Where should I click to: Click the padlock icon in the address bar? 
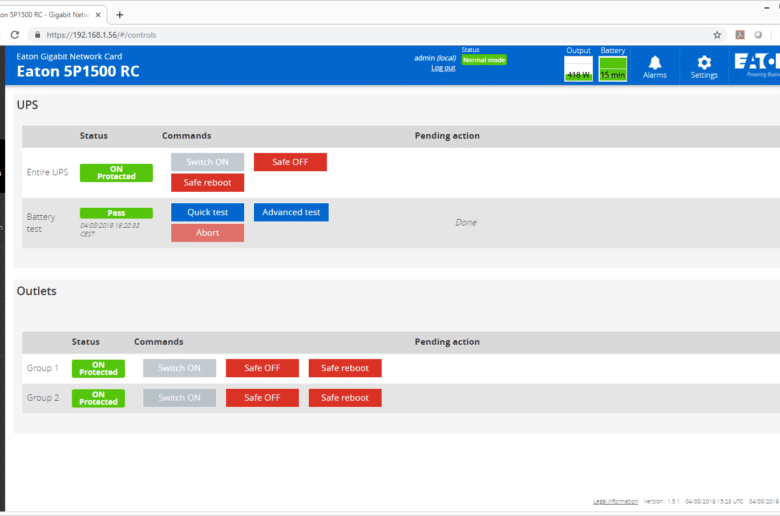click(37, 35)
